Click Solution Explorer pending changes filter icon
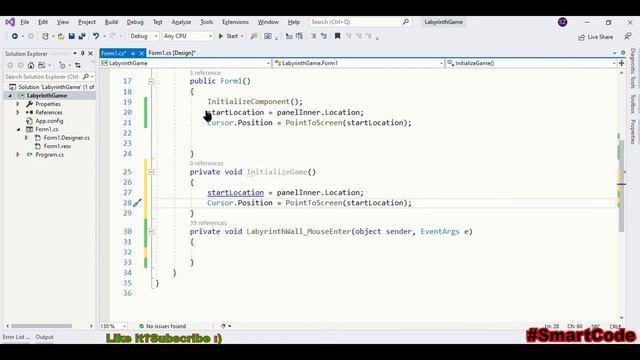This screenshot has width=640, height=360. tap(62, 65)
